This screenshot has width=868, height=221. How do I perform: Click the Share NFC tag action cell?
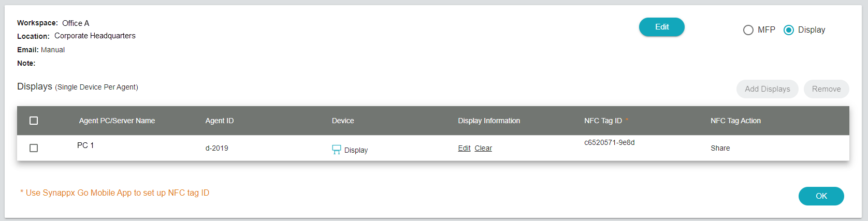click(720, 148)
